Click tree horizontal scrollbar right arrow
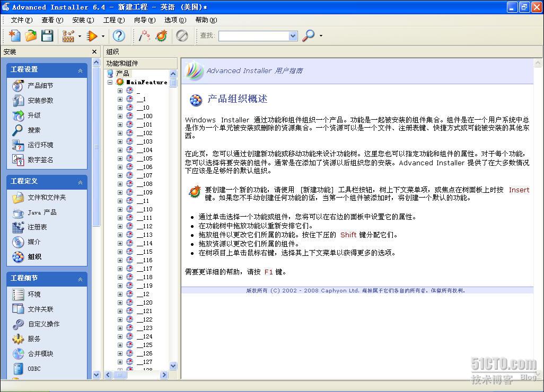Screen dimensions: 544x392 point(164,375)
